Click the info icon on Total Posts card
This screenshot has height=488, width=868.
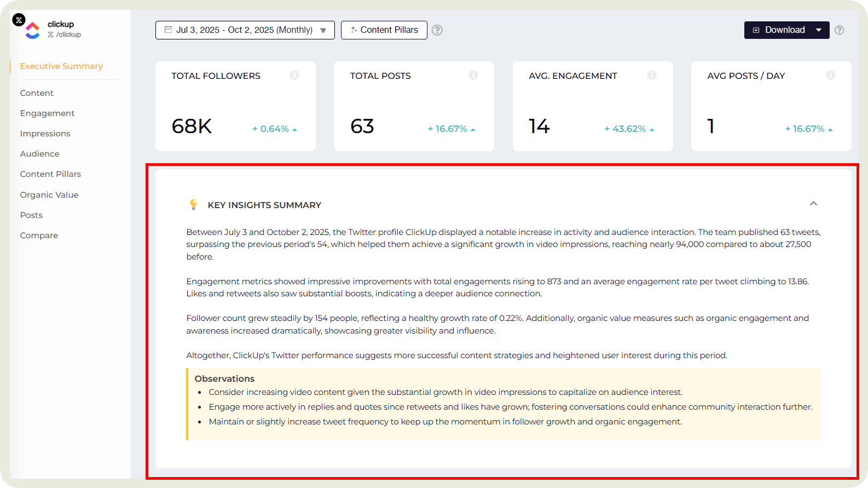coord(473,75)
